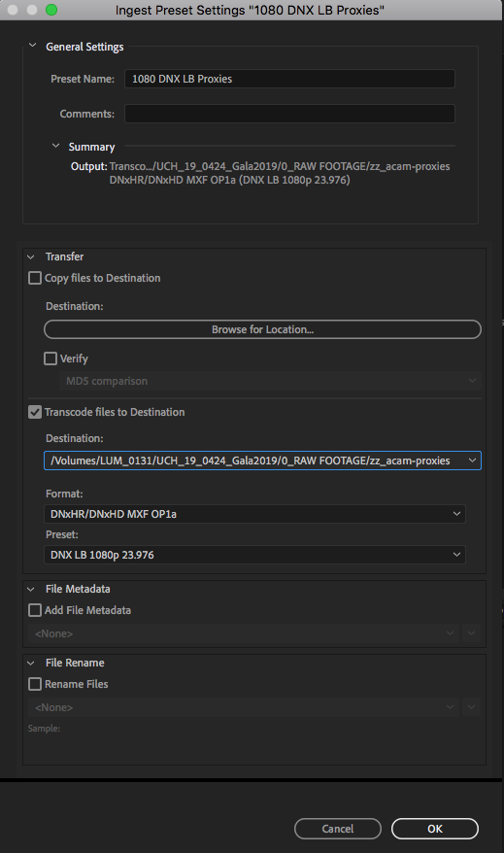The image size is (504, 853).
Task: Collapse the File Metadata section chevron
Action: (31, 589)
